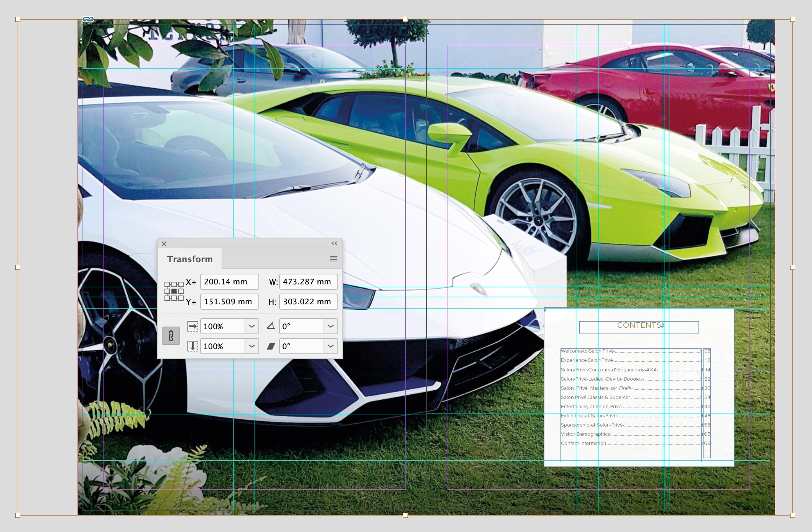Click the X+ position field
This screenshot has height=532, width=812.
[229, 282]
